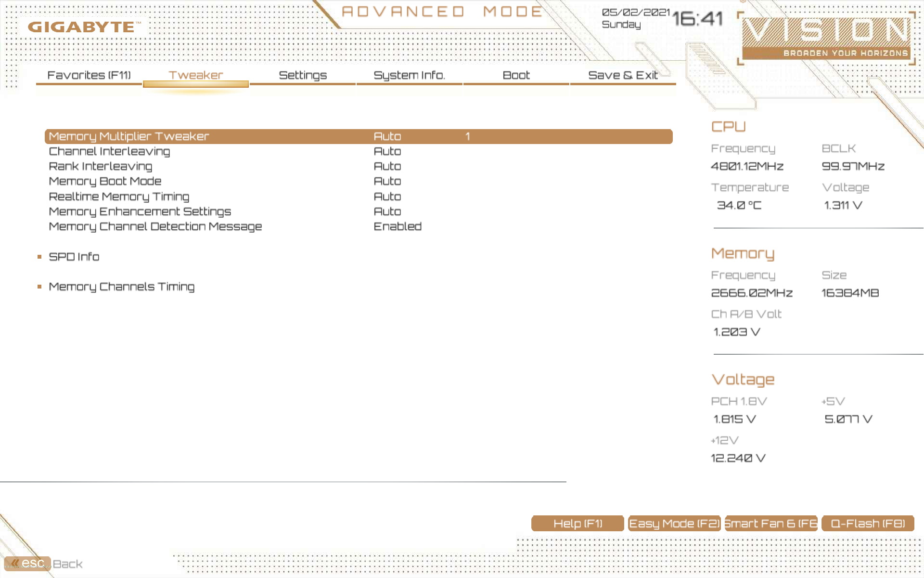Expand the SPD Info submenu
Viewport: 924px width, 578px height.
pos(74,257)
